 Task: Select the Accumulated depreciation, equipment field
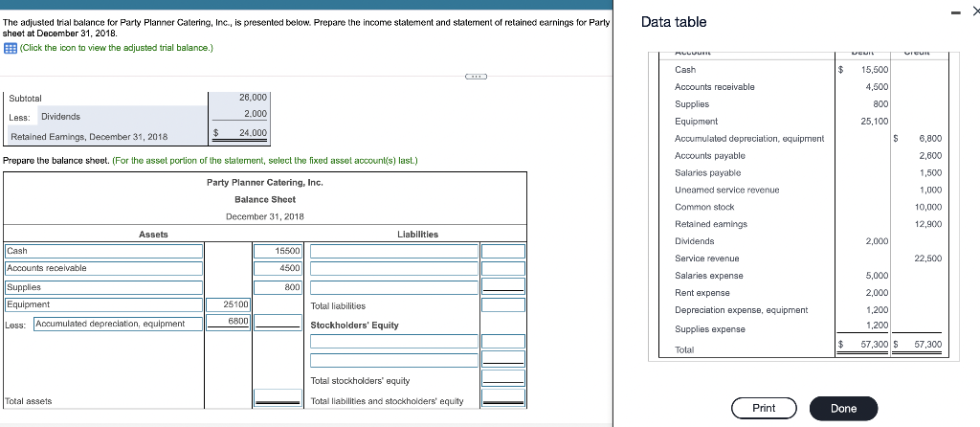(x=118, y=324)
